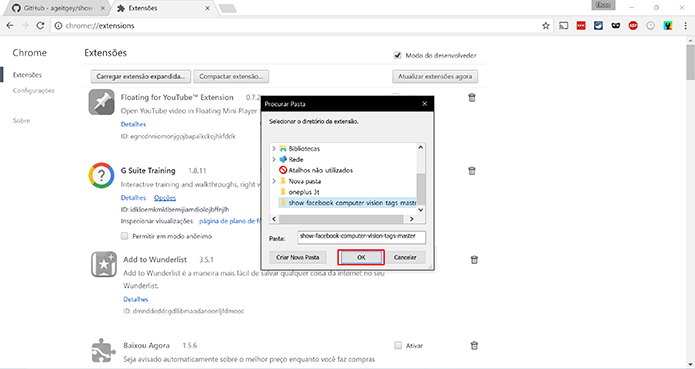Delete Add to Wunderlist extension trash icon

(x=474, y=260)
